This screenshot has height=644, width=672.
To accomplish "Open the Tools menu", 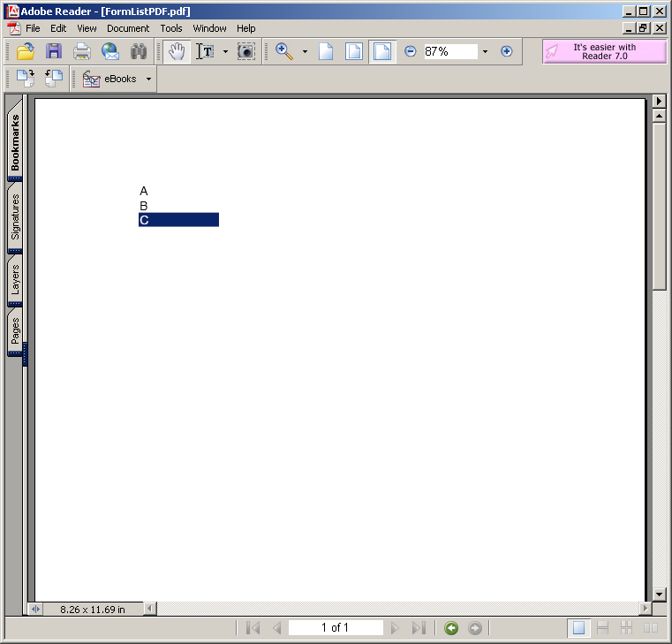I will point(171,28).
